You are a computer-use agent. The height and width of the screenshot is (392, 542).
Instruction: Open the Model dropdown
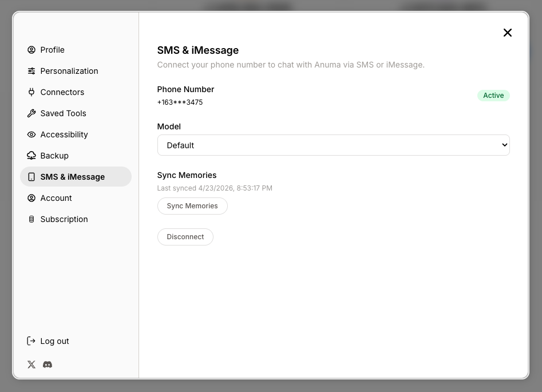point(333,145)
